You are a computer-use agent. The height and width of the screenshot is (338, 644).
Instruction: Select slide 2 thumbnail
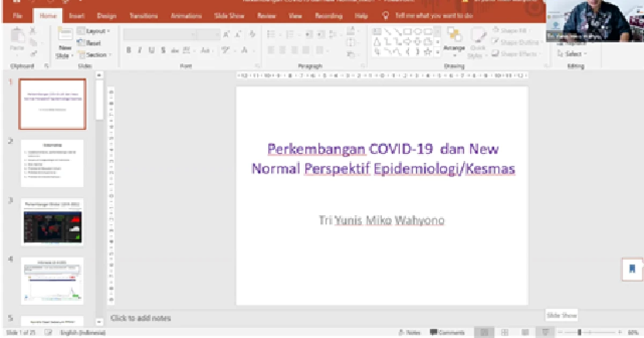[52, 163]
